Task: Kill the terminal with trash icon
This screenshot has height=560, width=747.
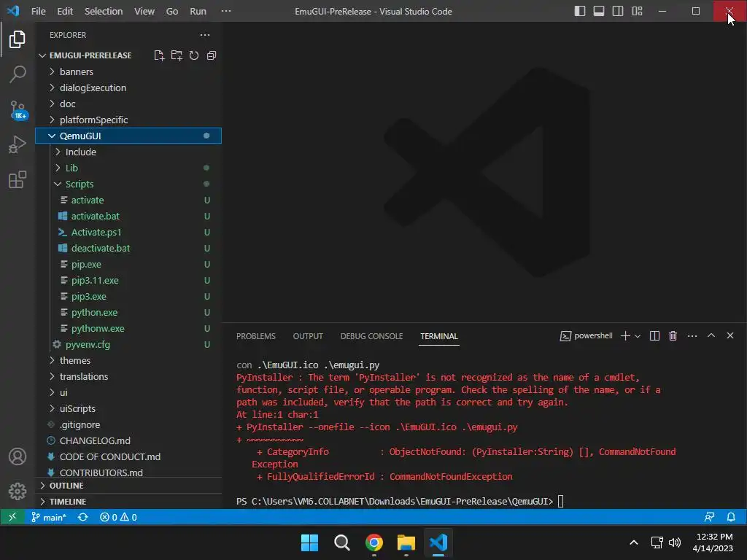Action: pos(673,336)
